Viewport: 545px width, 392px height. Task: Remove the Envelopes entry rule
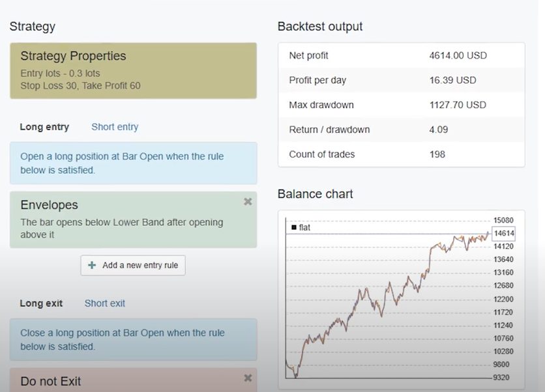[x=248, y=202]
